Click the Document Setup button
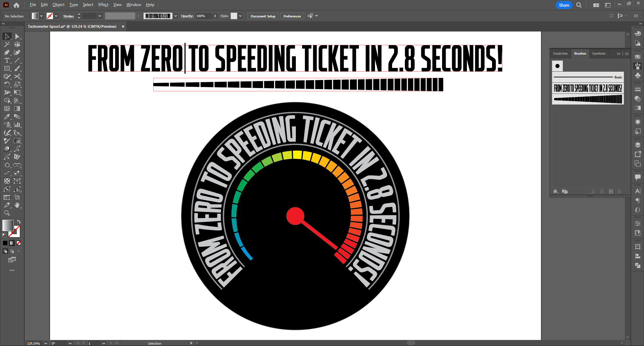Image resolution: width=644 pixels, height=346 pixels. point(263,16)
